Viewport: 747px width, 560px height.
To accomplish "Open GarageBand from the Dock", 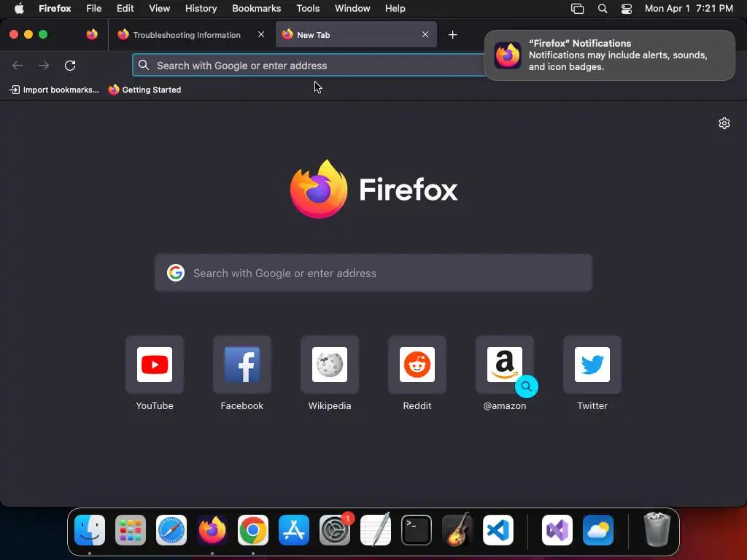I will 457,530.
